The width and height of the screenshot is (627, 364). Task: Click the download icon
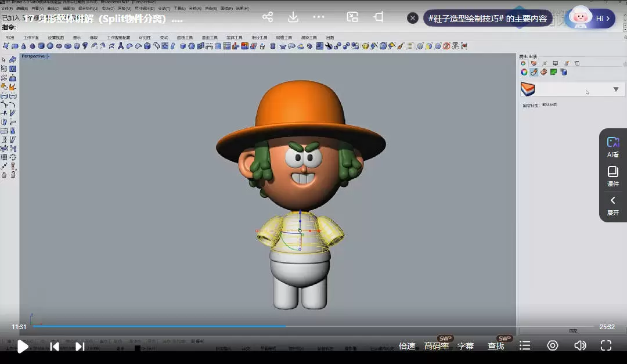(x=293, y=17)
